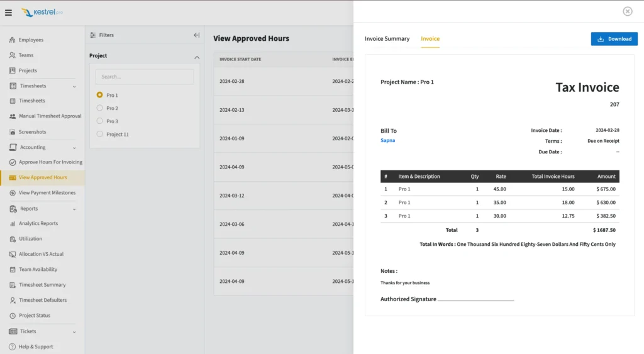The height and width of the screenshot is (354, 644).
Task: Select the Pro 2 radio button
Action: point(99,108)
